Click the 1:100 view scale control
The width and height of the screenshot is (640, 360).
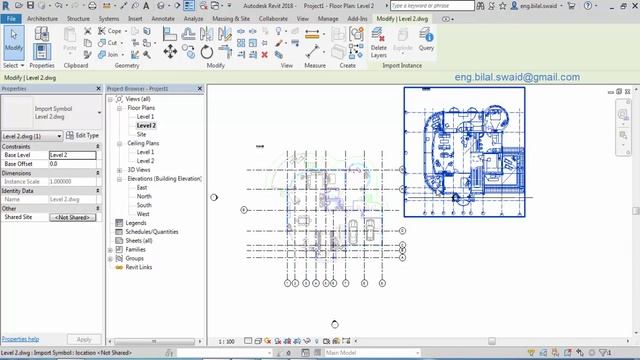point(226,341)
